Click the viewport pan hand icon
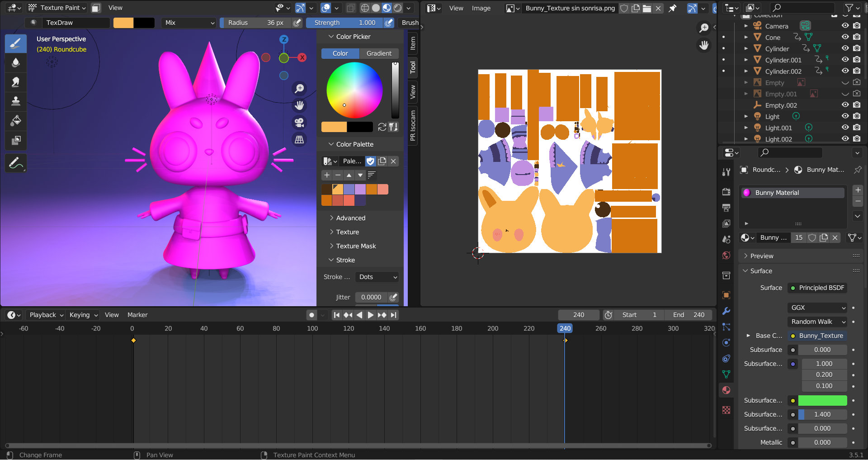868x460 pixels. [299, 106]
